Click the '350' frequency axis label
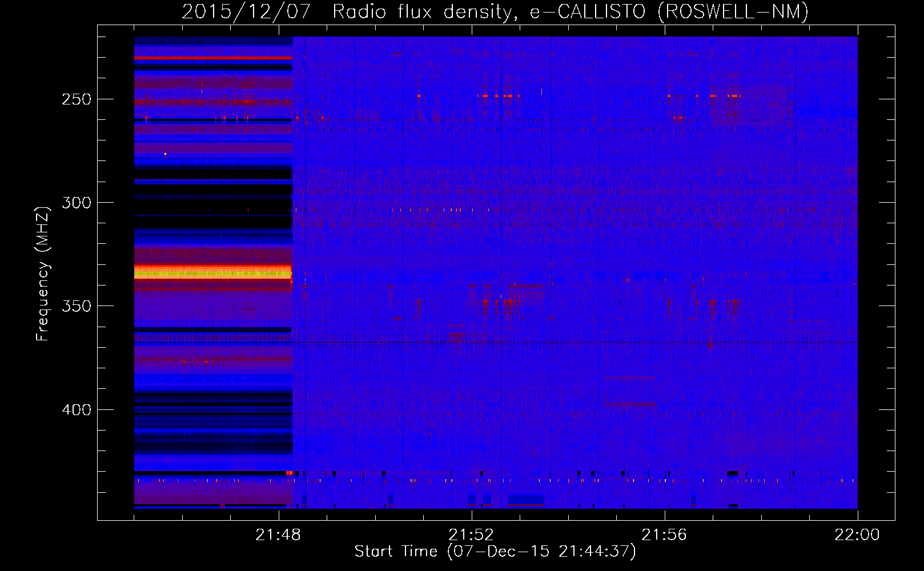924x571 pixels. tap(77, 306)
